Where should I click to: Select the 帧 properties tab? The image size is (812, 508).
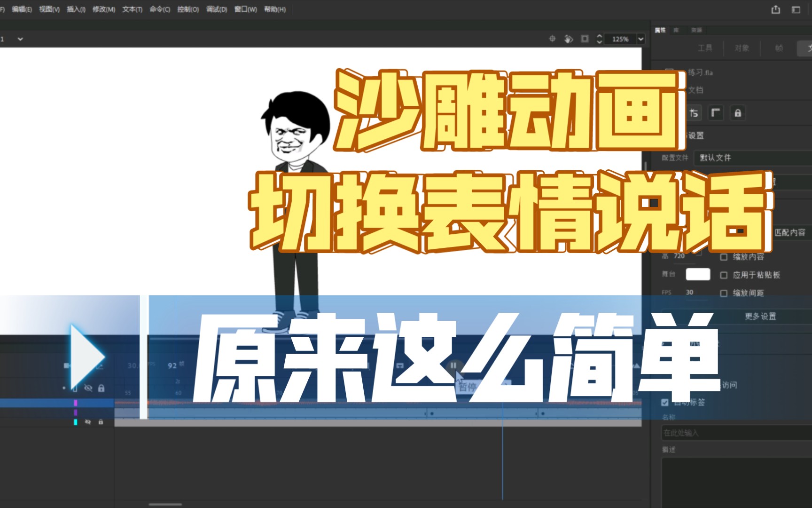[x=779, y=48]
